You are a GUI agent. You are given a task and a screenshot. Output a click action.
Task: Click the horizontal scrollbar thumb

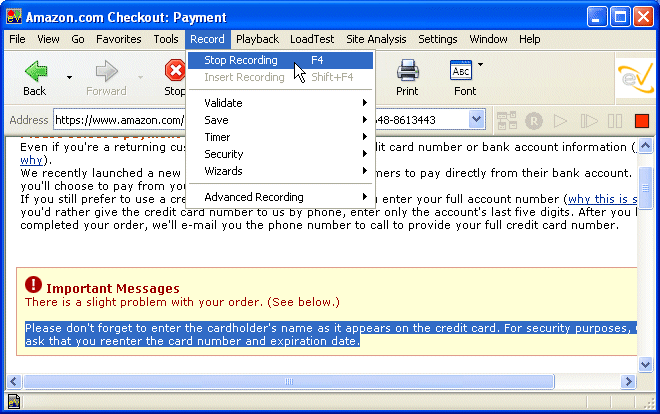(289, 382)
